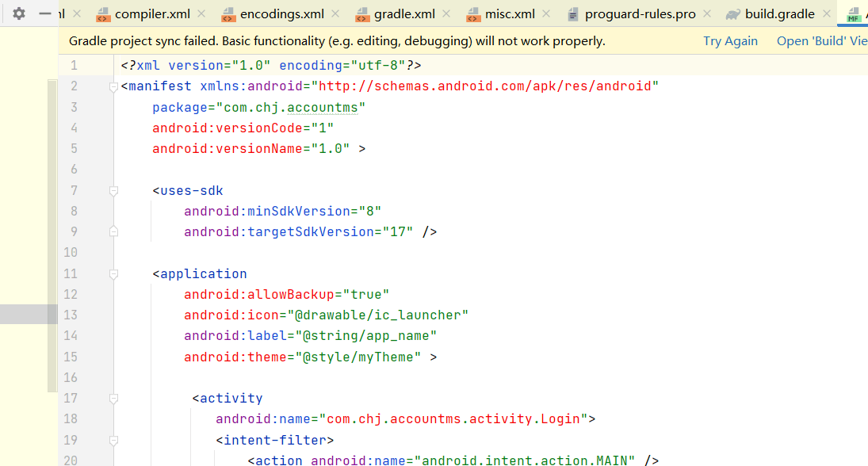Screen dimensions: 868x466
Task: Click the package name com.chj.accountms
Action: tap(291, 107)
